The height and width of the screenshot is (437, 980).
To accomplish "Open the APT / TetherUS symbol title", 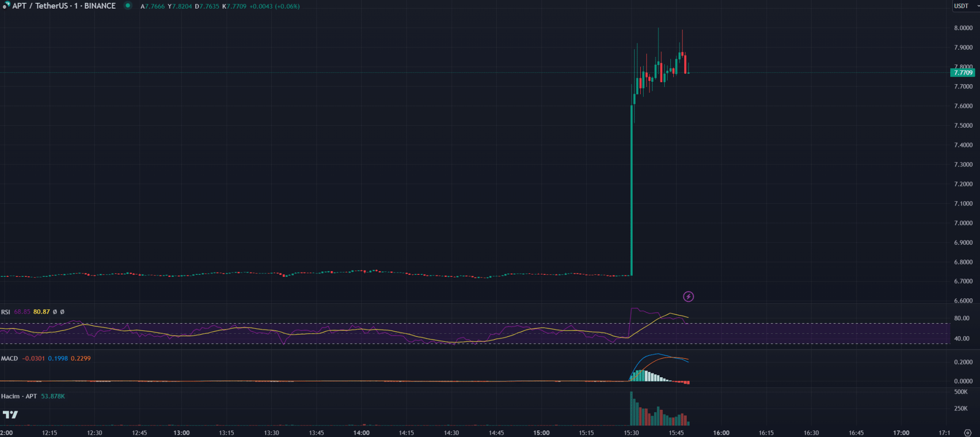I will point(64,6).
